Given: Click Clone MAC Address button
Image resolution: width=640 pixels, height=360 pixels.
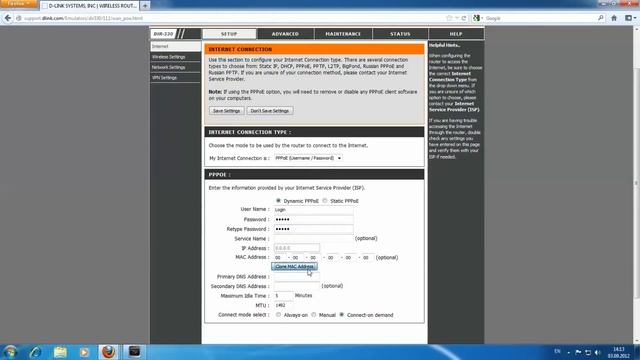Looking at the screenshot, I should click(294, 267).
